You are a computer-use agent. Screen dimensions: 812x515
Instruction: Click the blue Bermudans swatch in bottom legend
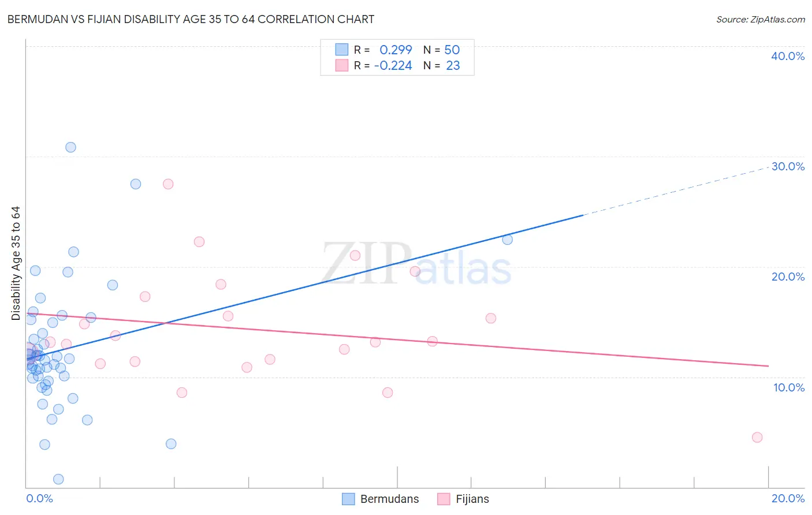[348, 499]
